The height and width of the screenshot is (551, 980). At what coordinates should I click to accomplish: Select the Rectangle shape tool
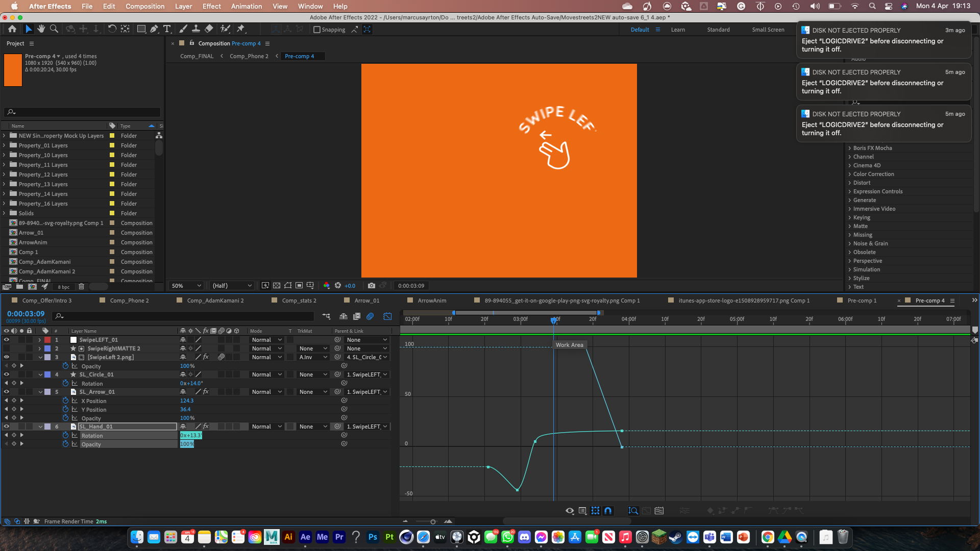(x=141, y=29)
